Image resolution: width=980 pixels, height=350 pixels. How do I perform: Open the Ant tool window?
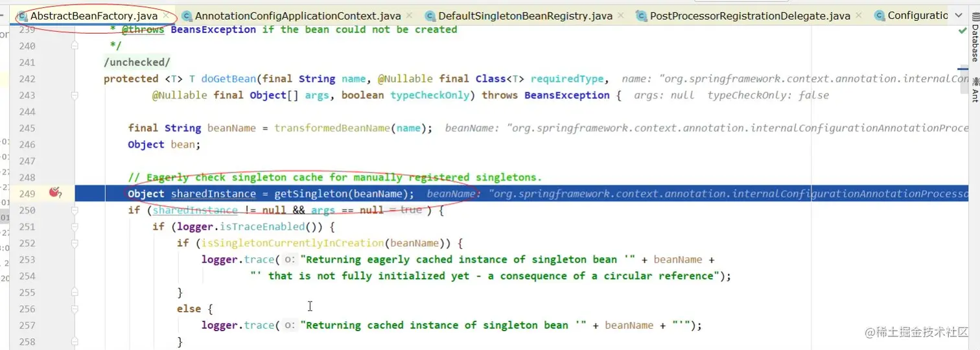point(974,89)
